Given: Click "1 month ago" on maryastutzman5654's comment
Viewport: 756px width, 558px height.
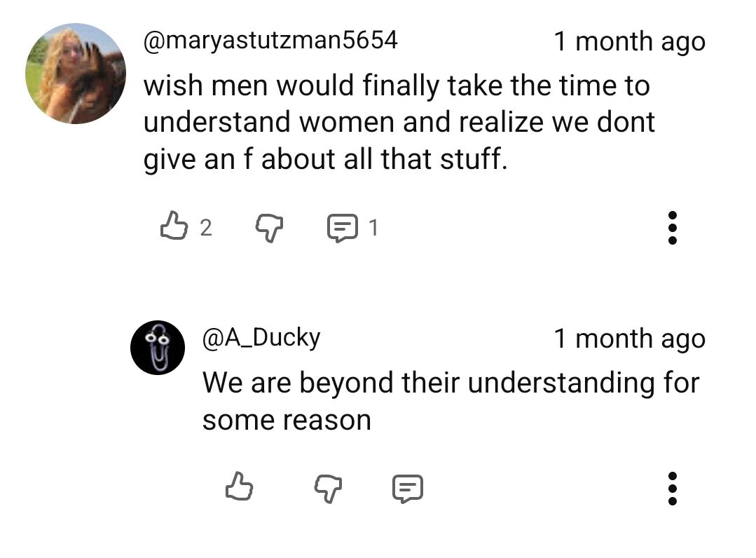Looking at the screenshot, I should coord(629,41).
